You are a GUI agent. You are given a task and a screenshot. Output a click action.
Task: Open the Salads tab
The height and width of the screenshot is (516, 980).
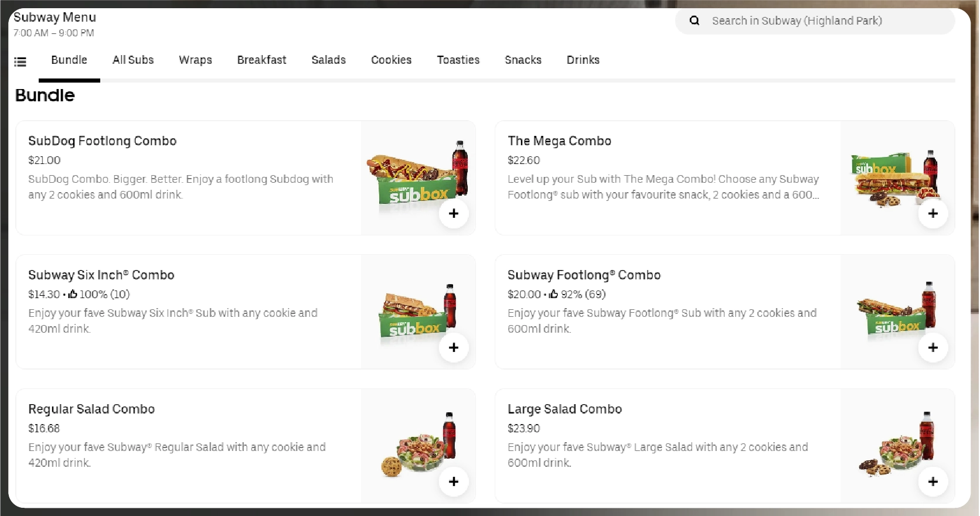[x=328, y=60]
